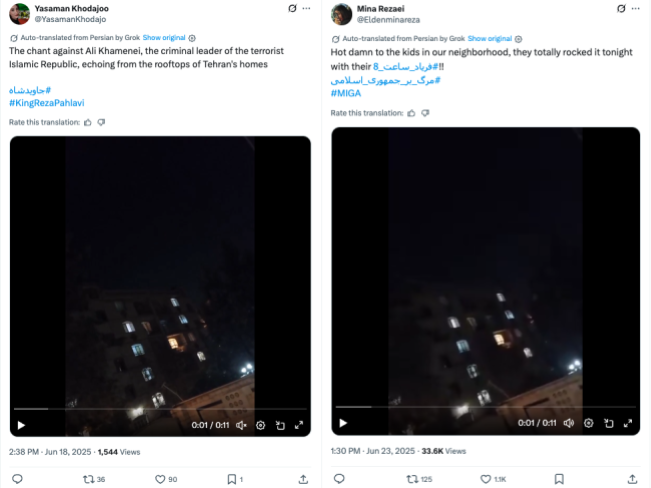Viewport: 651px width, 488px height.
Task: Open Grok icon on Yasaman Khodajoo's tweet
Action: coord(291,8)
